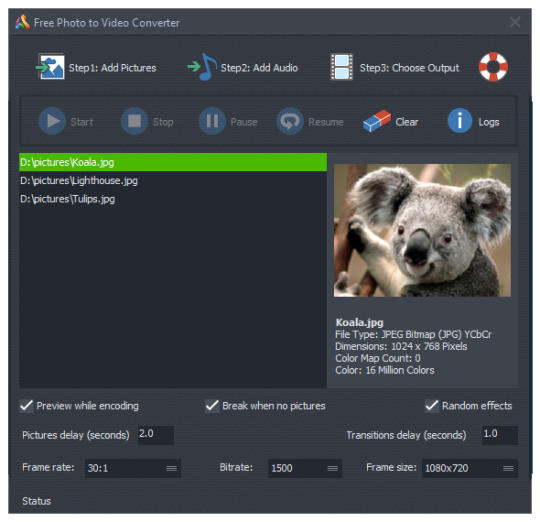This screenshot has width=540, height=522.
Task: Click the Choose Output film strip icon
Action: click(342, 67)
